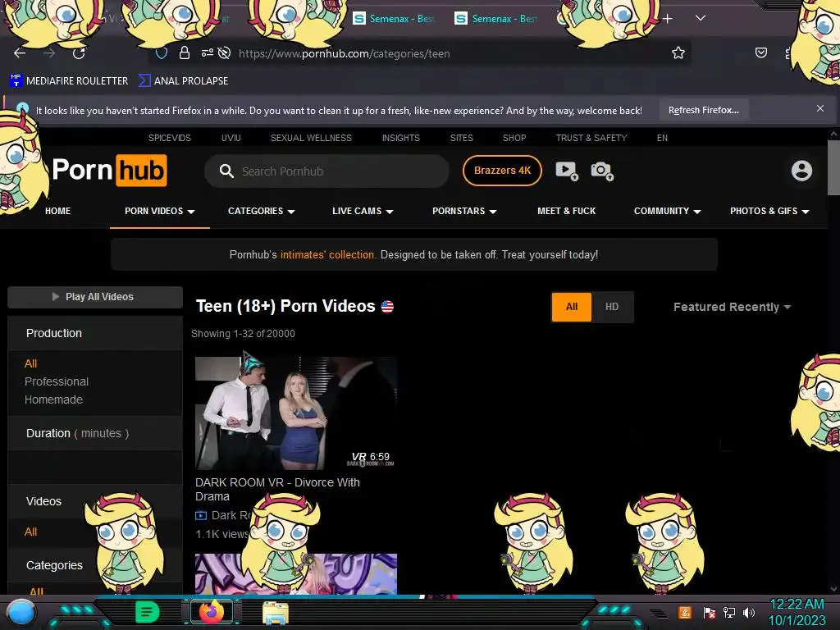Click the Firefox taskbar icon
This screenshot has width=840, height=630.
pyautogui.click(x=212, y=612)
